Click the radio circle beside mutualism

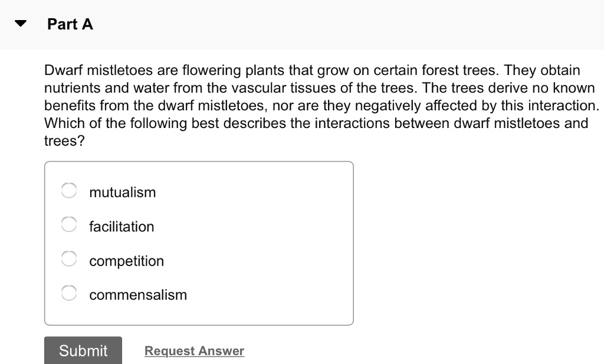pyautogui.click(x=68, y=191)
